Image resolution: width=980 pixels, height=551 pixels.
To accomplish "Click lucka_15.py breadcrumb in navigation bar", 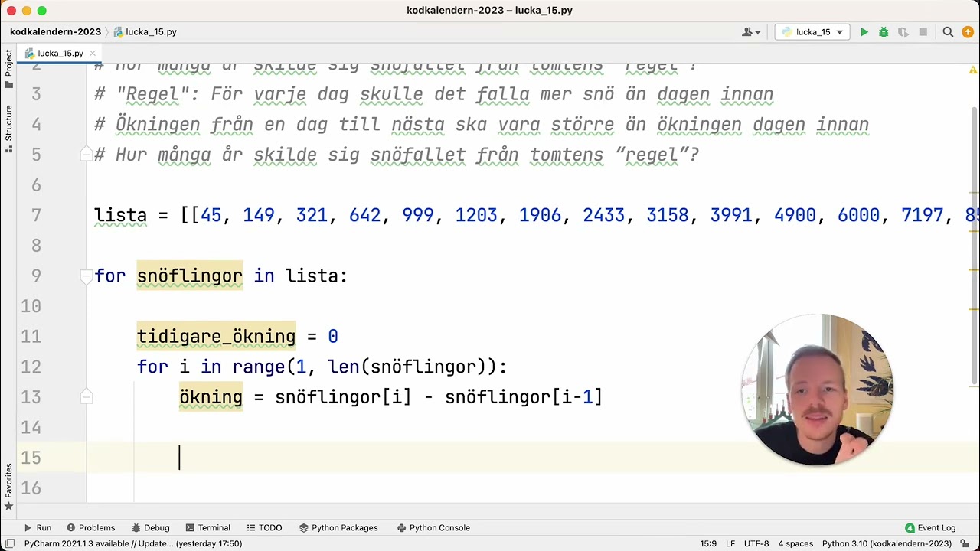I will [145, 32].
